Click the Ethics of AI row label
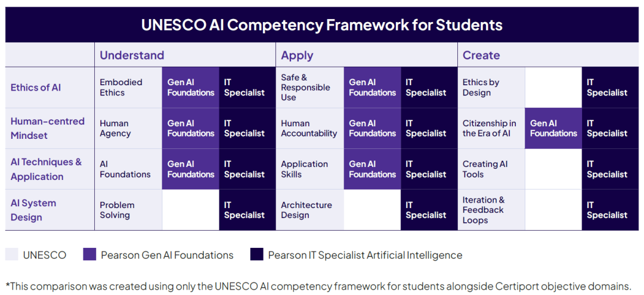Screen dimensions: 644x295 [x=36, y=88]
